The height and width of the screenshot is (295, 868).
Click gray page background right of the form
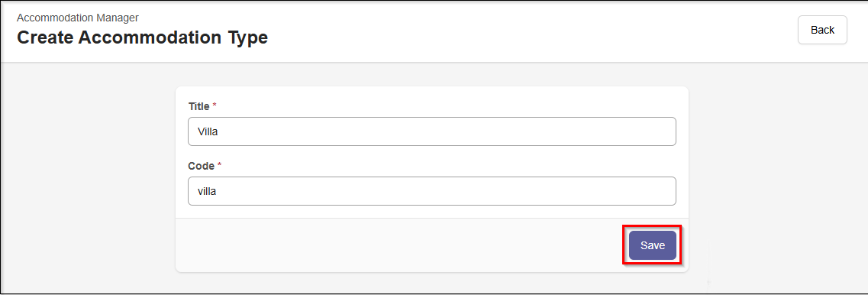(775, 177)
